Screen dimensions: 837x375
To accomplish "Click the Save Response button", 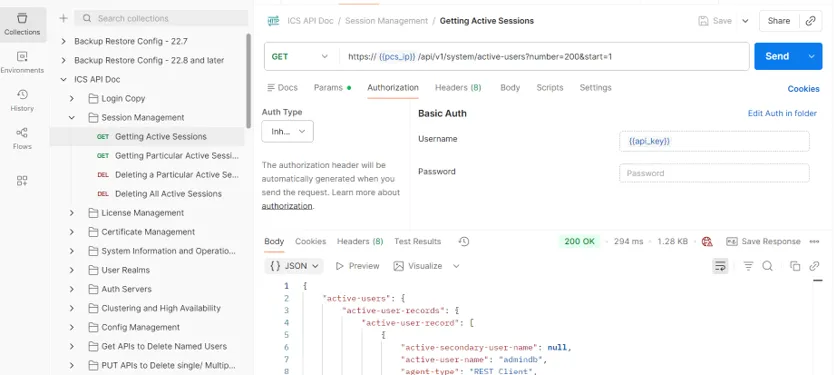I will click(763, 242).
